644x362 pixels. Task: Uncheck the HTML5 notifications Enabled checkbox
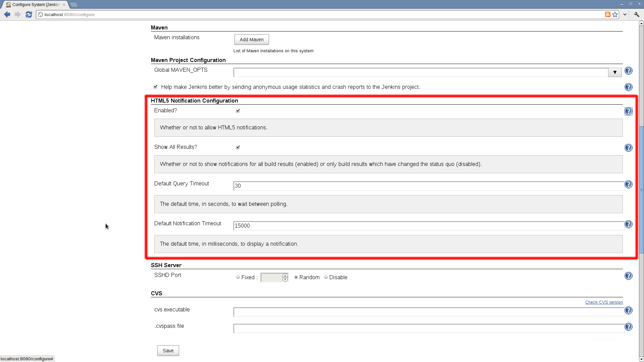tap(238, 111)
